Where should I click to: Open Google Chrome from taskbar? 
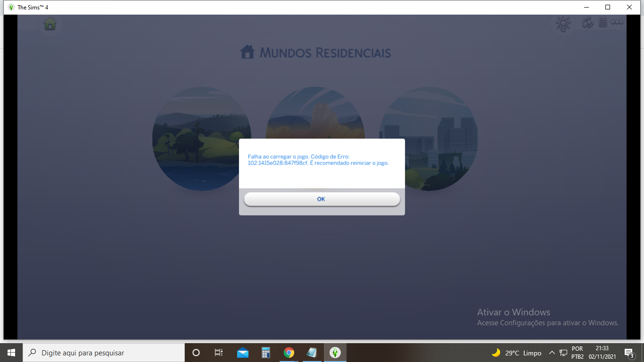pos(289,353)
